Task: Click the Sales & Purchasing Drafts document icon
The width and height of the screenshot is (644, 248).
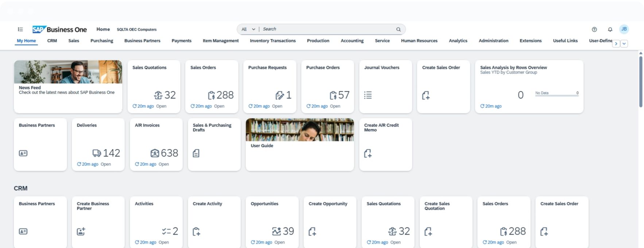Action: 196,154
